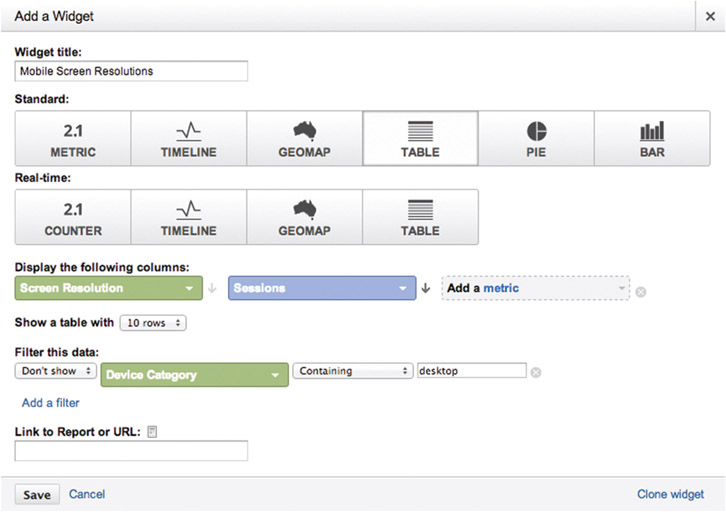Open the Screen Resolution dimension dropdown
Screen dimensions: 726x512
pos(108,288)
